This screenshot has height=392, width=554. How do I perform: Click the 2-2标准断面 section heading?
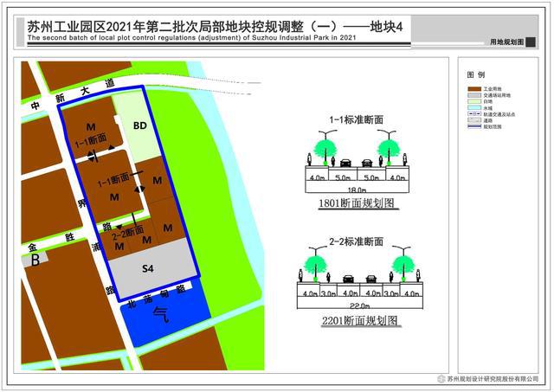tap(356, 242)
